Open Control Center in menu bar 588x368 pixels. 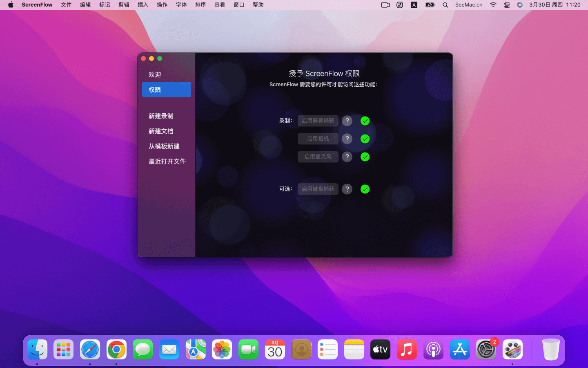pyautogui.click(x=507, y=5)
